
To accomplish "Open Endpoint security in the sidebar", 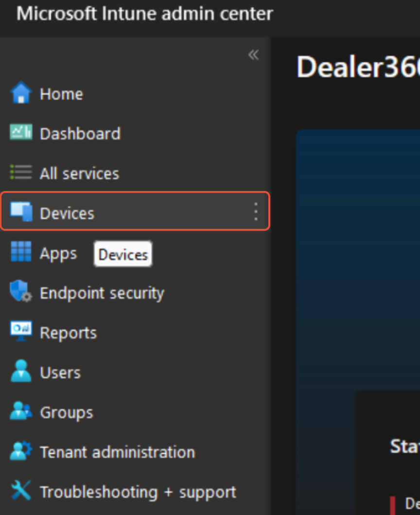I will coord(102,293).
